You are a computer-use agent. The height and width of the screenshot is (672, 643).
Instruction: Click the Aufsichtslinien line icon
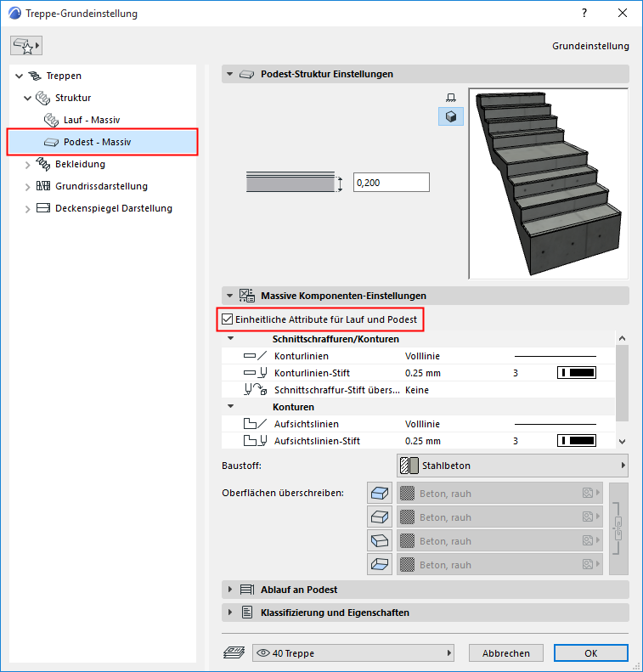pyautogui.click(x=255, y=424)
